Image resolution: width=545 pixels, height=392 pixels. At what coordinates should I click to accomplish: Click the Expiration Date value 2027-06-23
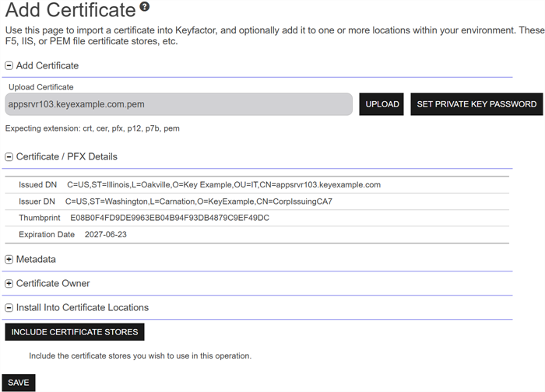tap(104, 234)
